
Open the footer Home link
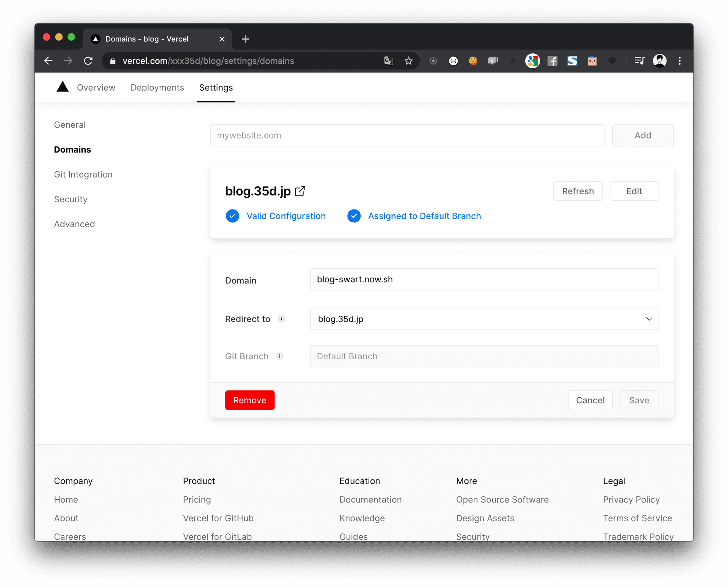point(66,499)
